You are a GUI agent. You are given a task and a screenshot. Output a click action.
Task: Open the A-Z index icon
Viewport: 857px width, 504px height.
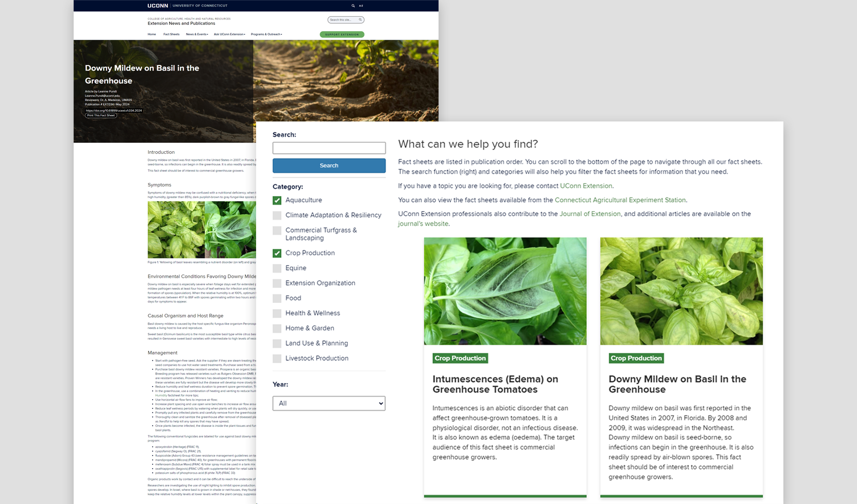(x=361, y=6)
